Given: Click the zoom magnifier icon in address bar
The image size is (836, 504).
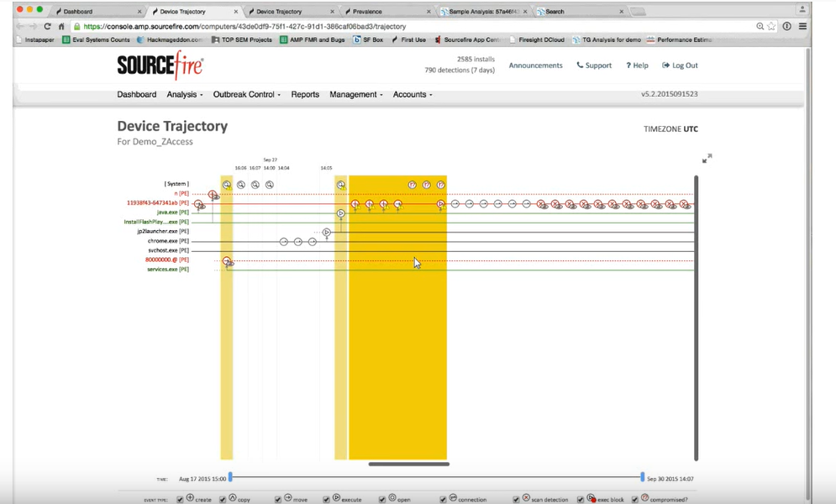Looking at the screenshot, I should pyautogui.click(x=760, y=26).
